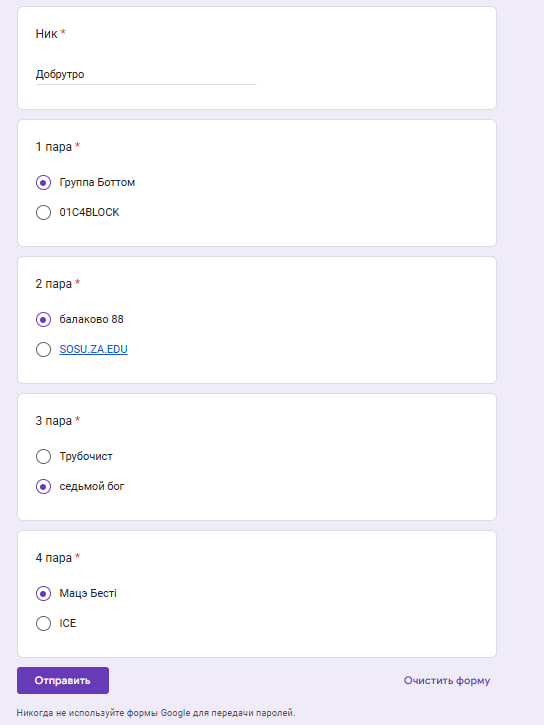Click the Ник question label
544x725 pixels.
tap(46, 34)
